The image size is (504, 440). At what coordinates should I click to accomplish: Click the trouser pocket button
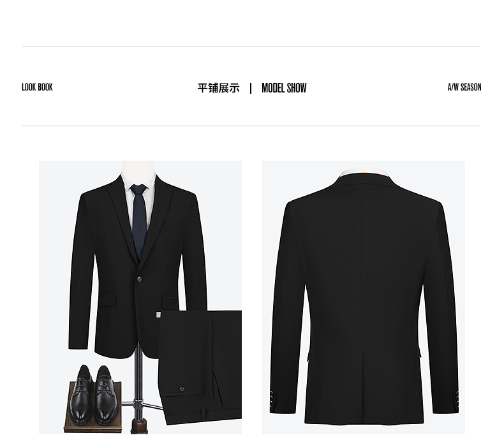click(x=182, y=389)
